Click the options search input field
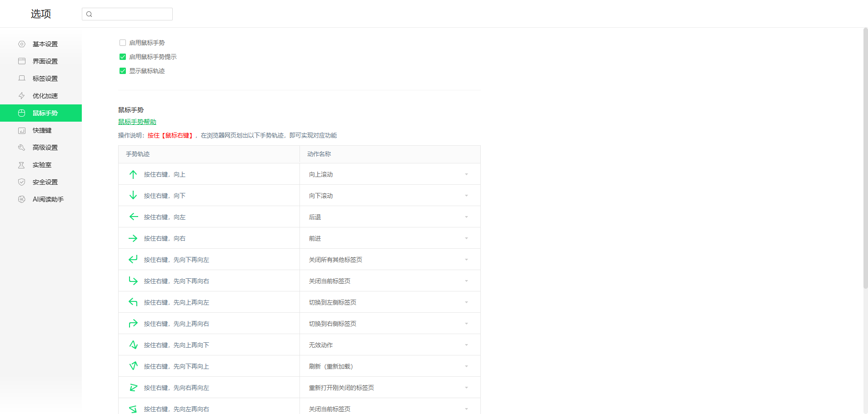 127,14
